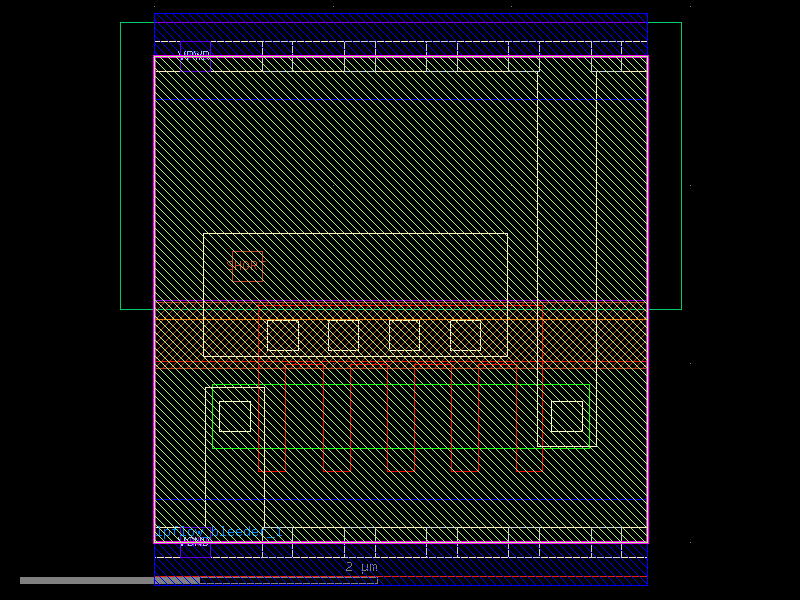Click the lower-right contact square
800x600 pixels.
[567, 416]
